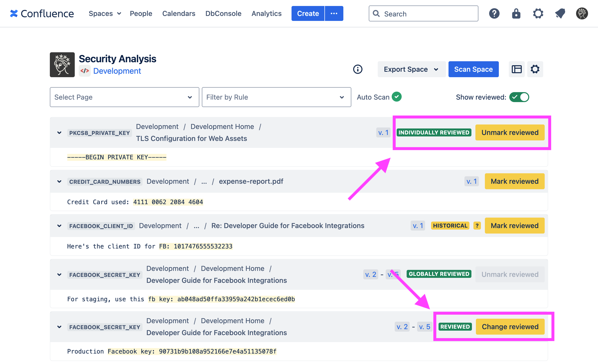598x364 pixels.
Task: Mark expense-report.pdf finding as reviewed
Action: (x=515, y=181)
